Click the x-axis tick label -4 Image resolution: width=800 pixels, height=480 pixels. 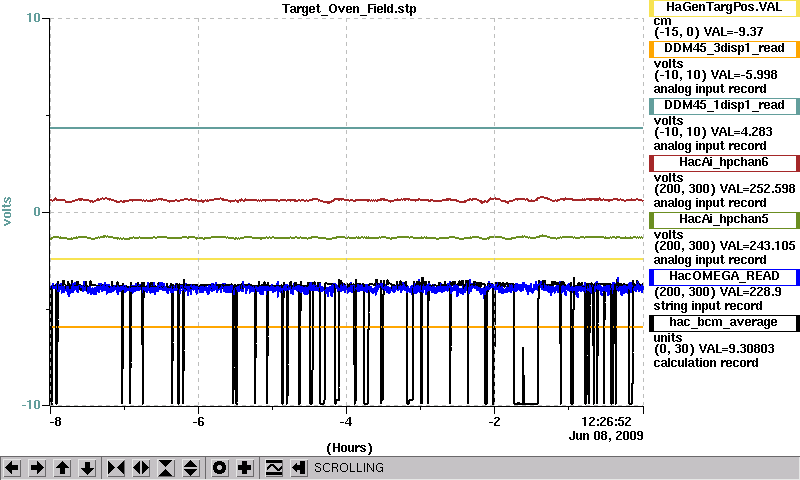(346, 422)
